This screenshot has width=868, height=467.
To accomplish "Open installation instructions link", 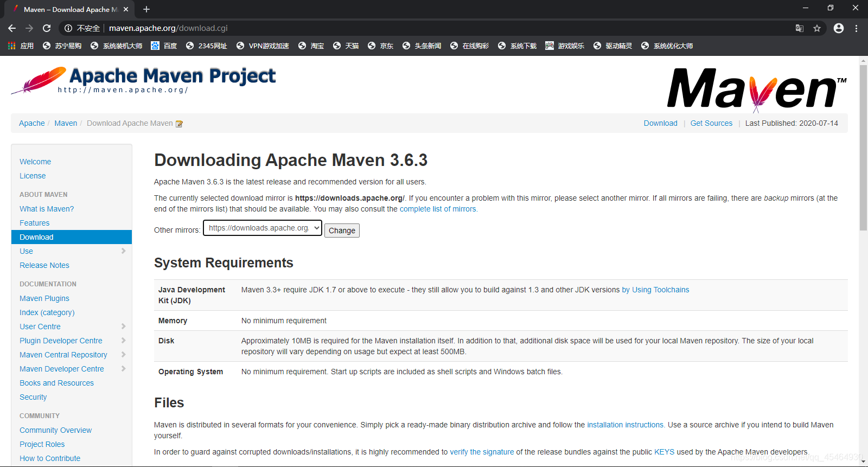I will pyautogui.click(x=626, y=425).
